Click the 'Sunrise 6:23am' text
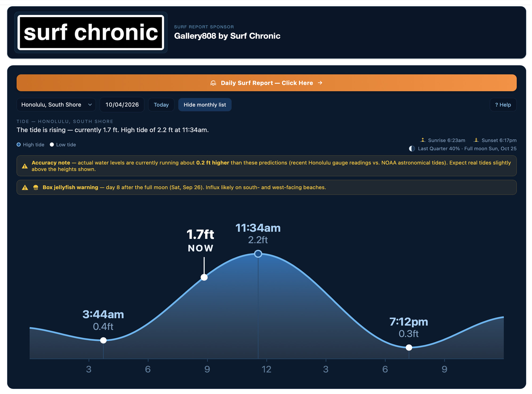532x394 pixels. point(446,140)
